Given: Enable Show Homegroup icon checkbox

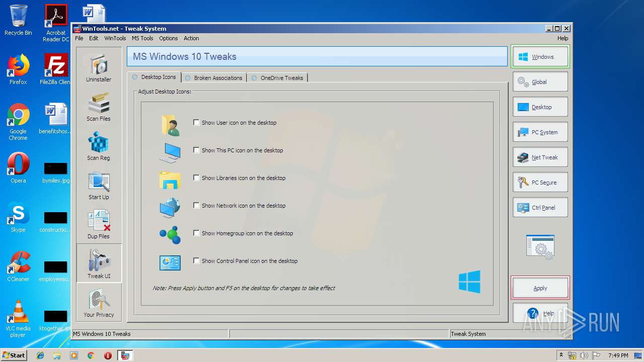Looking at the screenshot, I should [197, 233].
